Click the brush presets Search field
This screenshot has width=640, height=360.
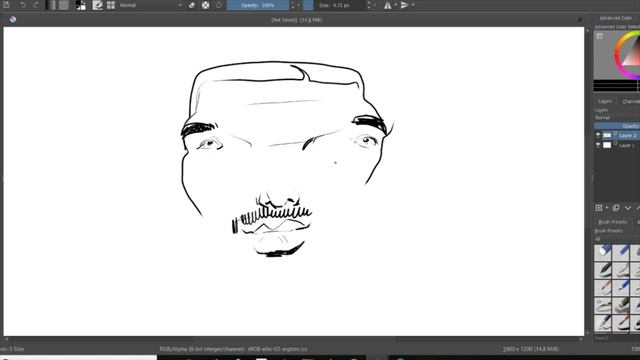point(617,338)
